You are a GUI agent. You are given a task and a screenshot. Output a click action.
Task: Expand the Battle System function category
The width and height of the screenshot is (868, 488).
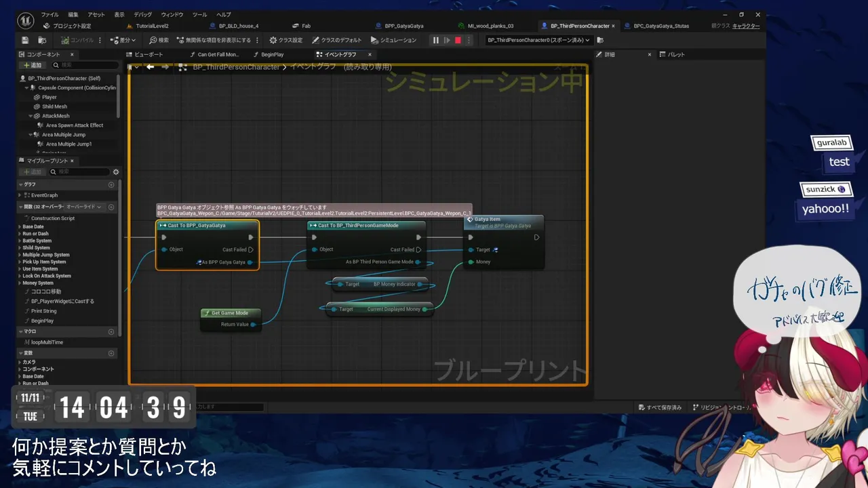click(x=20, y=241)
